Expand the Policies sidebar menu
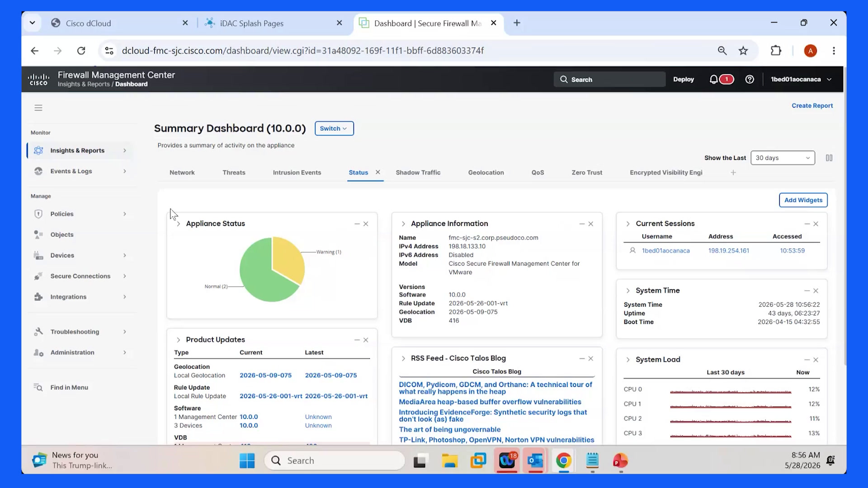Screen dimensions: 868x488 [80, 214]
